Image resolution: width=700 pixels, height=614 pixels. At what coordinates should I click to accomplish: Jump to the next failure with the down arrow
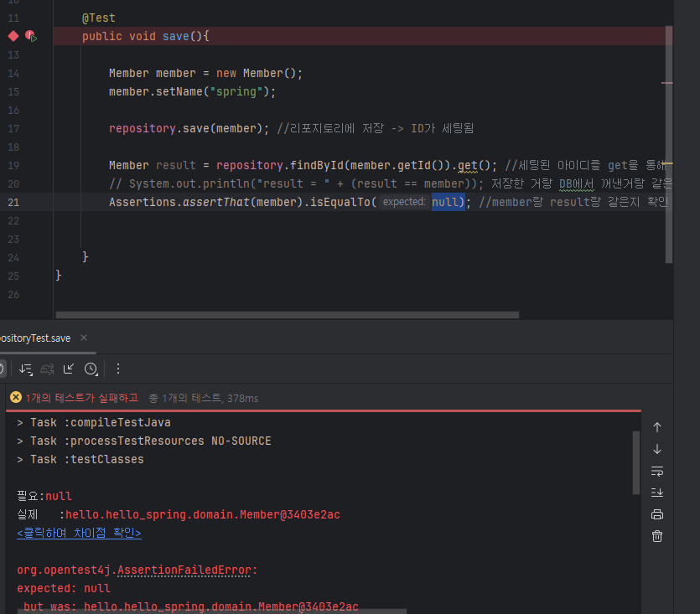657,449
